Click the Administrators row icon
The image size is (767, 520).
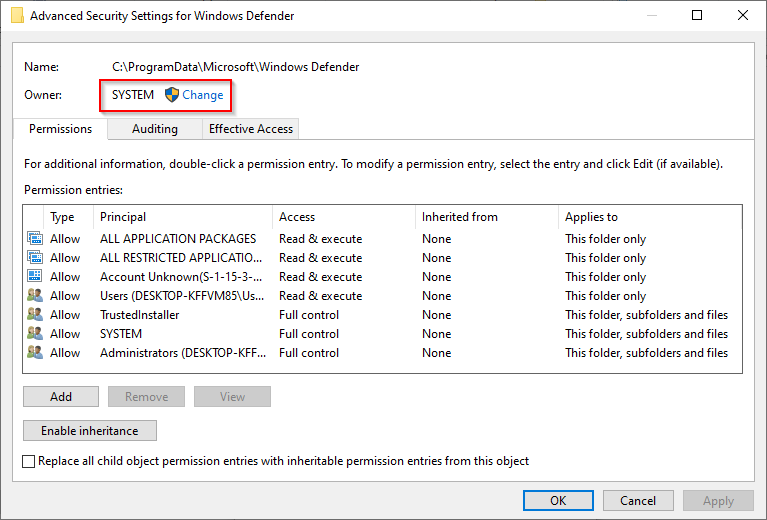click(35, 353)
